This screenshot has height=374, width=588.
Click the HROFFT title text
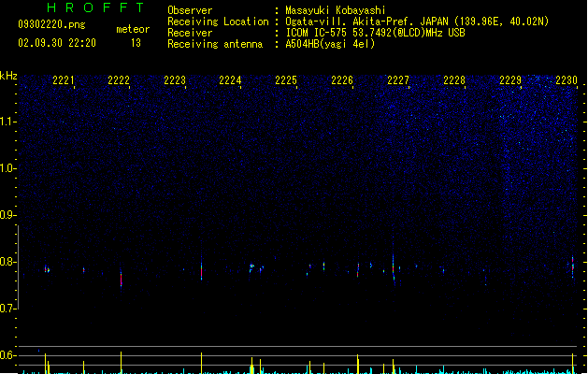tap(96, 7)
